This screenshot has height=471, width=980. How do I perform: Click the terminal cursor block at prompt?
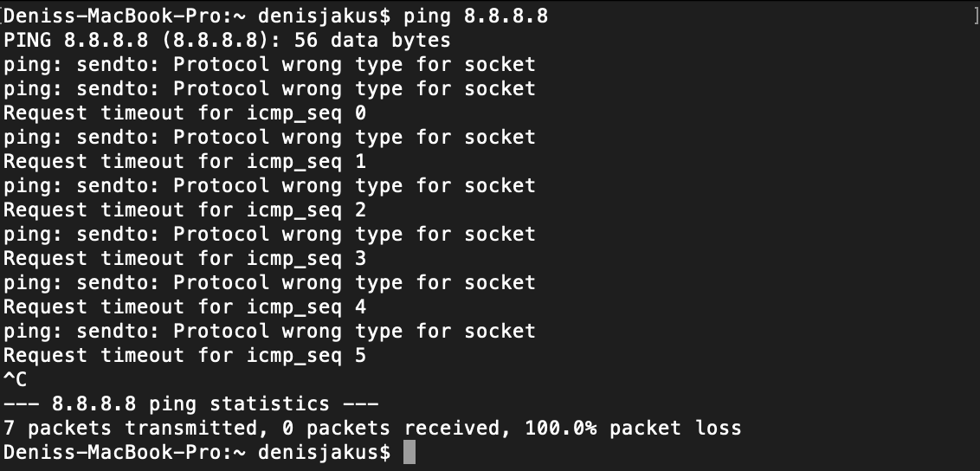tap(409, 452)
